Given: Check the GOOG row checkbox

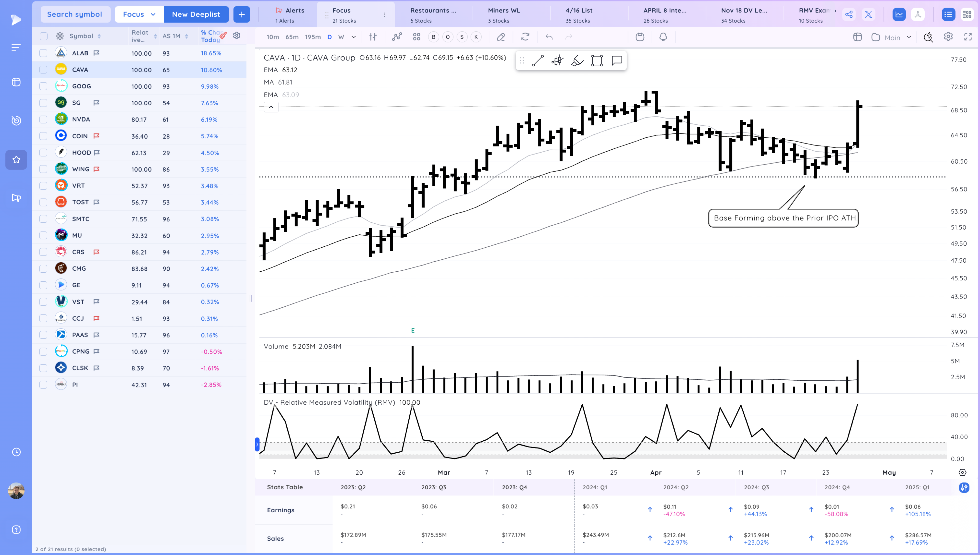Looking at the screenshot, I should coord(43,86).
